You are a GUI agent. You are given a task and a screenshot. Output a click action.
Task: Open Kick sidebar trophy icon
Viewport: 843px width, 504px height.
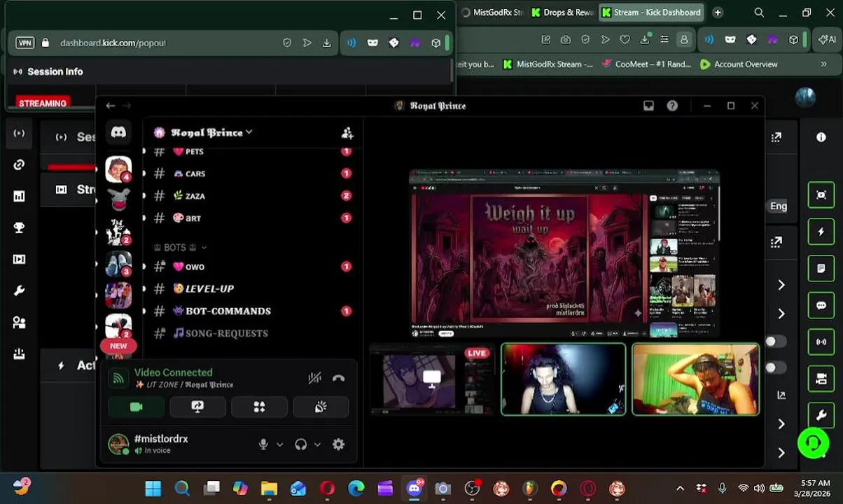(x=19, y=228)
